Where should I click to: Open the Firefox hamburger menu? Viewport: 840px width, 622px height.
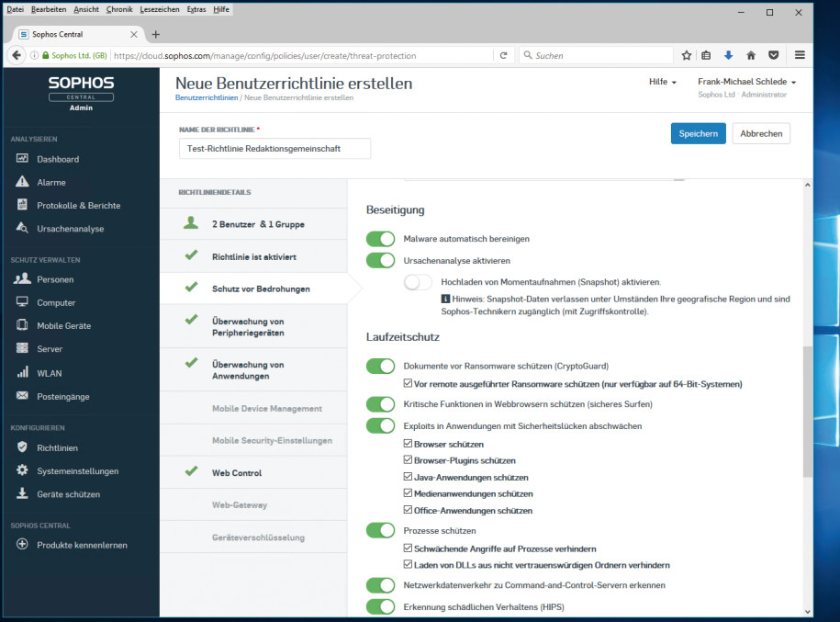(800, 55)
